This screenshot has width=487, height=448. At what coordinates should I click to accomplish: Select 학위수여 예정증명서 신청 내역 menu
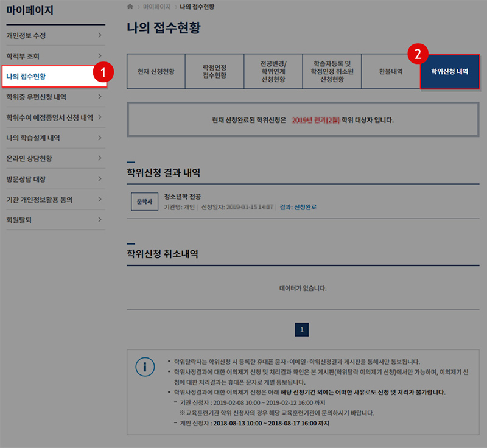coord(49,117)
